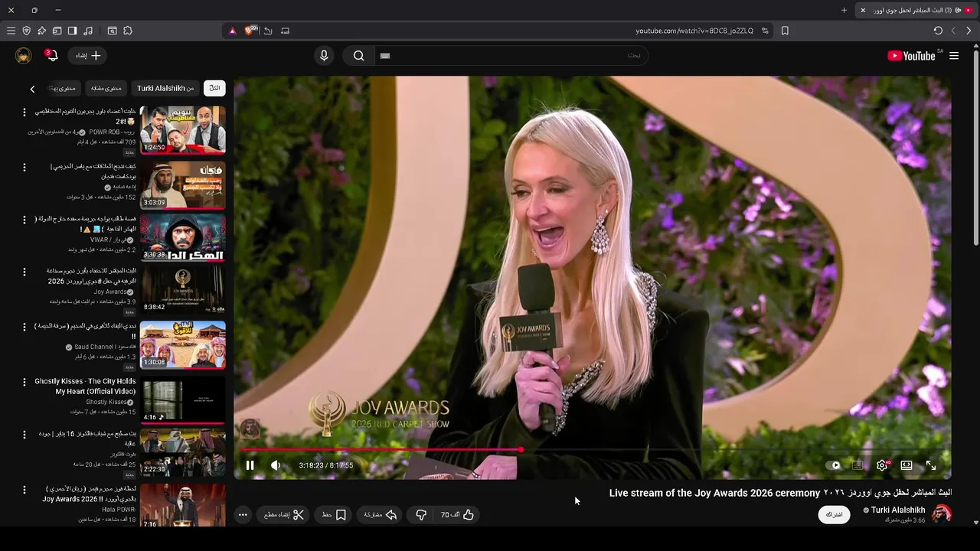Open the Saud Channel 1:30:08 video thumbnail

pos(183,345)
